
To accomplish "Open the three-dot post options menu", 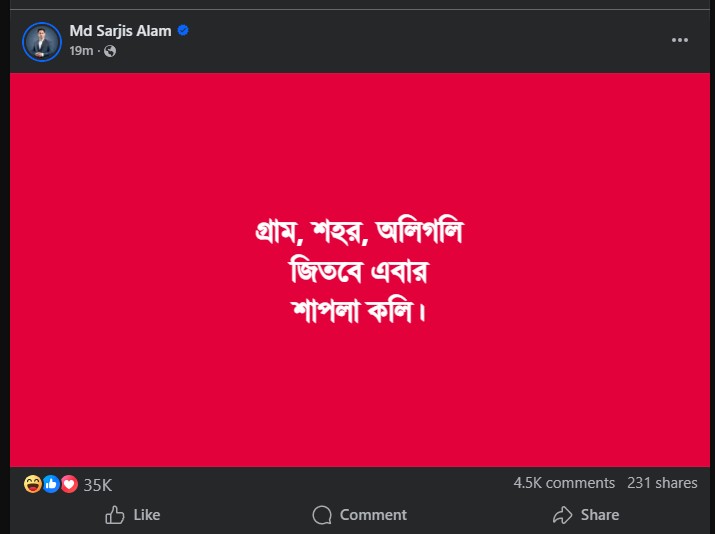I will (x=680, y=40).
